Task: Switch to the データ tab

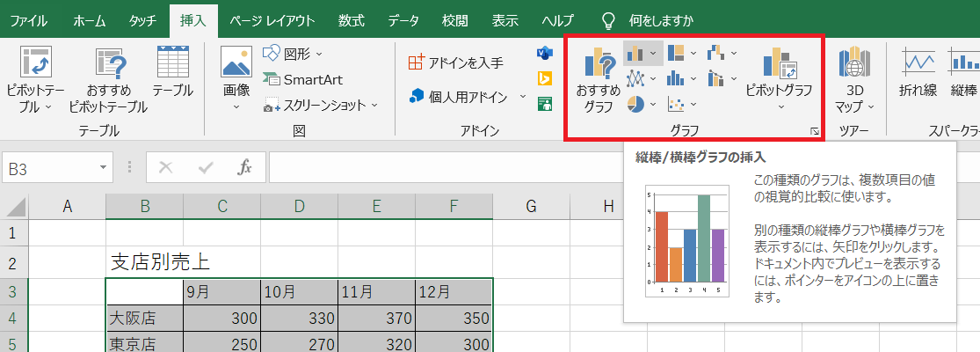Action: 403,20
